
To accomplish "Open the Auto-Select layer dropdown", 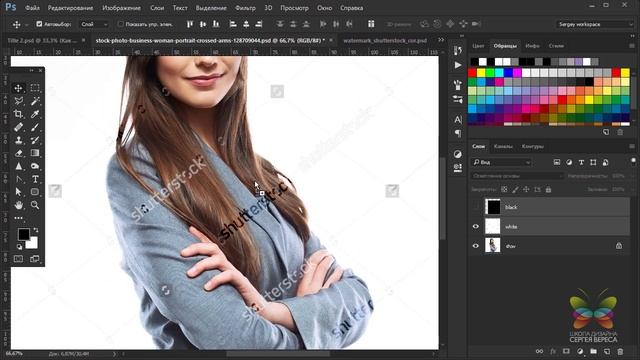I will (94, 24).
